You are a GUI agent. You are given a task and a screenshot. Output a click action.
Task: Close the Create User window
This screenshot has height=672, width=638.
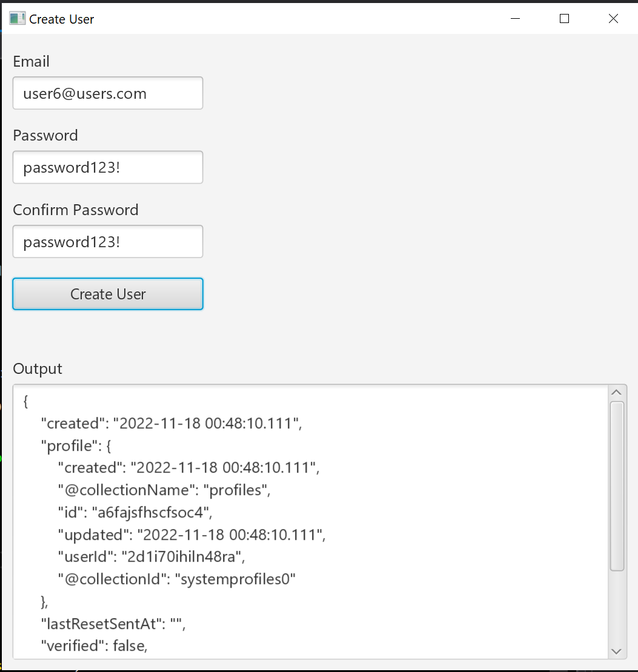tap(613, 19)
